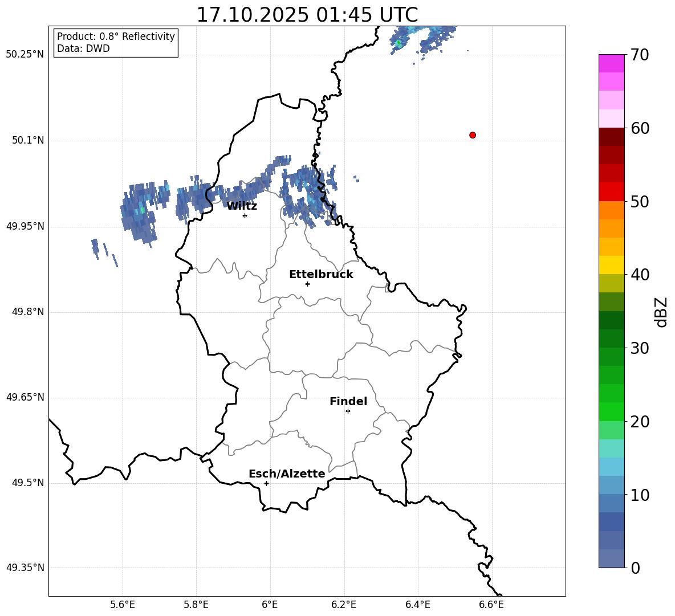
Task: Click the 6.4°E longitude label
Action: tap(417, 605)
